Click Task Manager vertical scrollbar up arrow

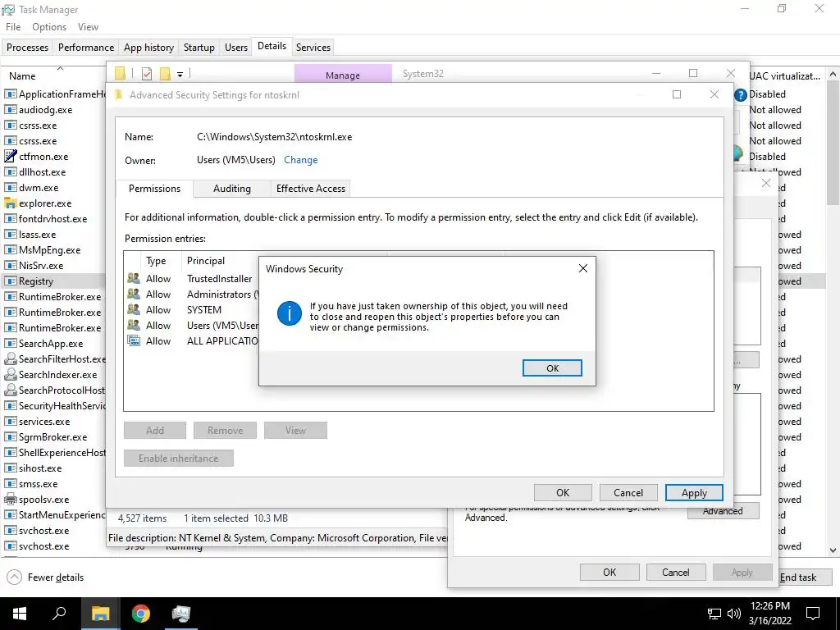[x=833, y=74]
